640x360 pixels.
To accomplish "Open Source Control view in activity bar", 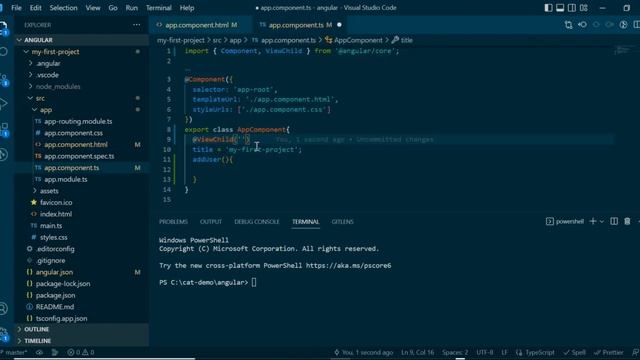I will pyautogui.click(x=4, y=79).
